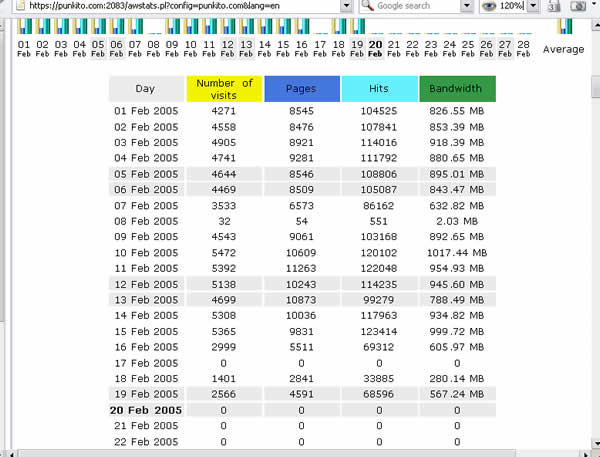Click pages value '5511'
The height and width of the screenshot is (457, 600).
pyautogui.click(x=302, y=347)
